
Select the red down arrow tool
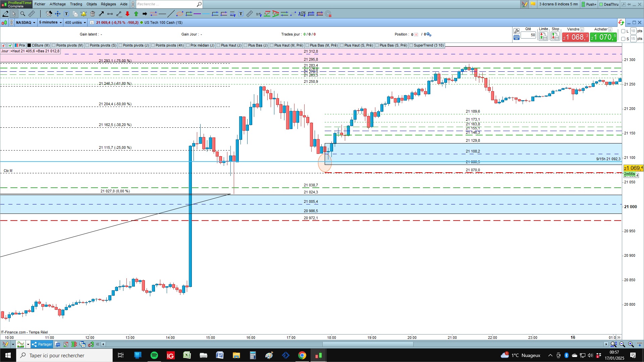(x=127, y=14)
